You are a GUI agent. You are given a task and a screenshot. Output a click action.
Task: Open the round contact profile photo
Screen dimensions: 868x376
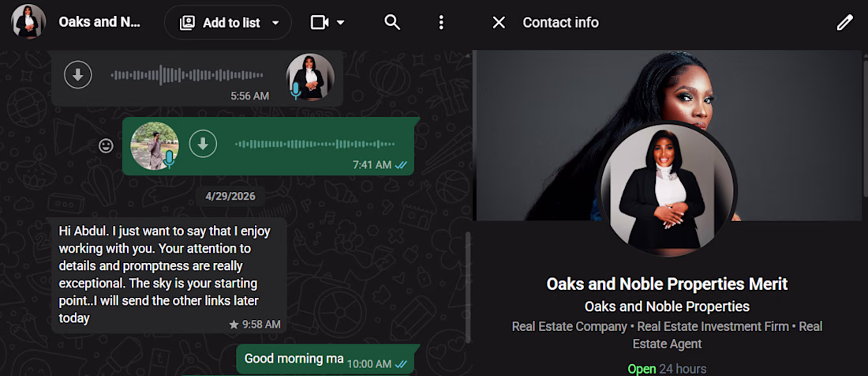click(x=668, y=190)
